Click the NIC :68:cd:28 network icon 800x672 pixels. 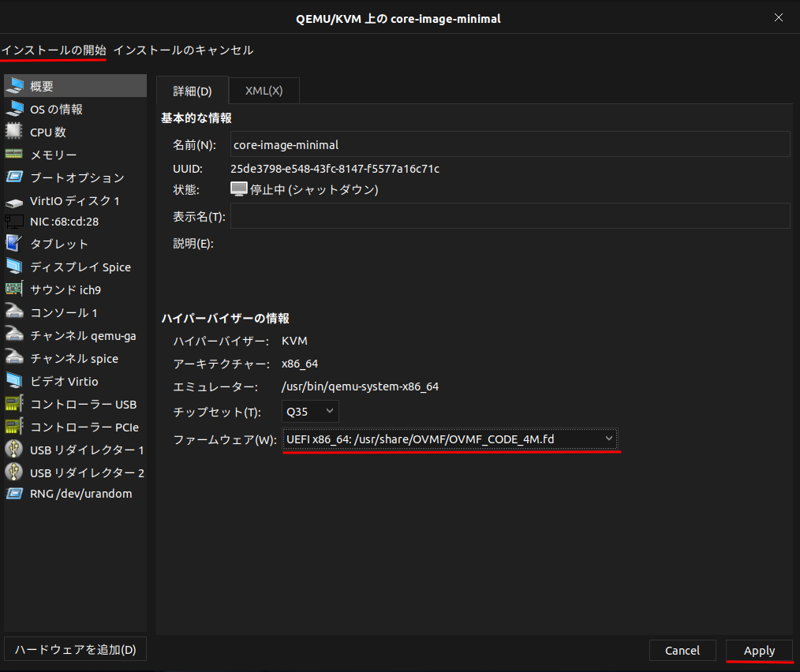coord(14,222)
